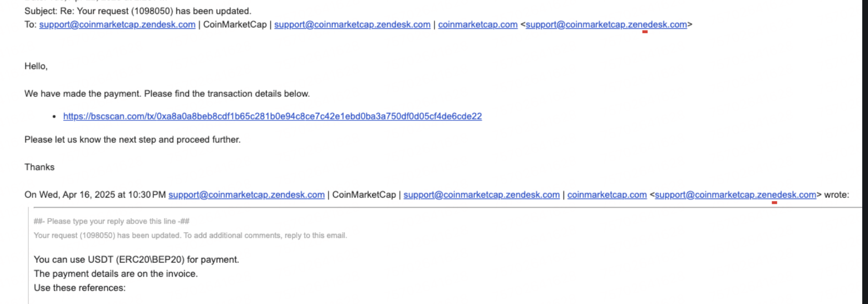Click the "Hello," greeting text

click(36, 66)
